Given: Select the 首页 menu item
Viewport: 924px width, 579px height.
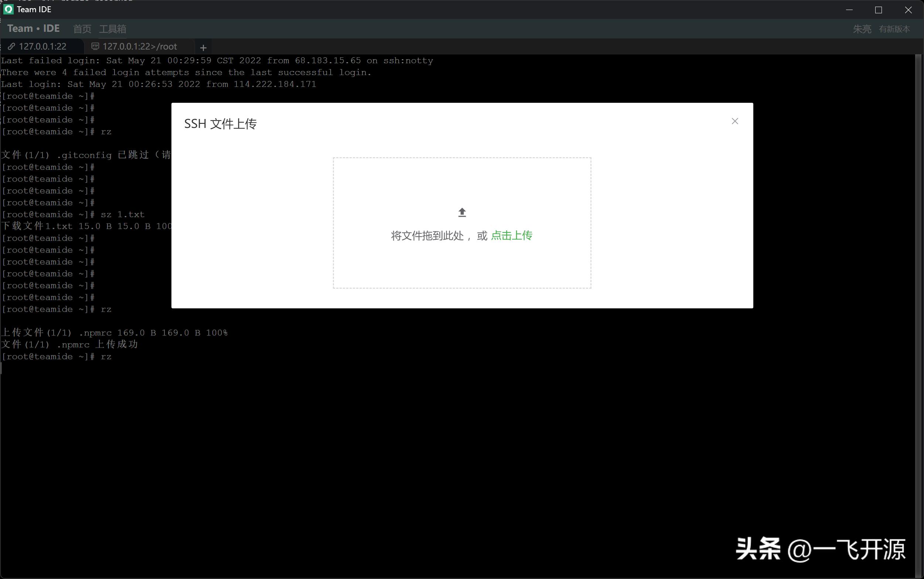Looking at the screenshot, I should [82, 29].
